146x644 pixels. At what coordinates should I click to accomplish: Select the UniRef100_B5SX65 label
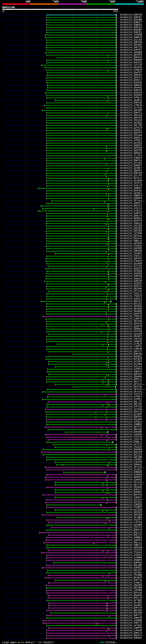pos(131,613)
